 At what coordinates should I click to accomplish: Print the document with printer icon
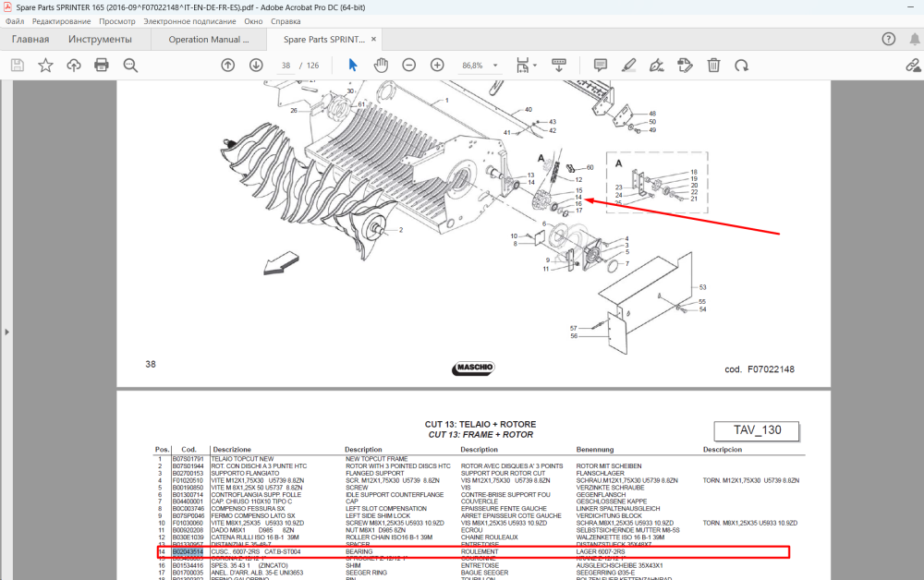[102, 65]
